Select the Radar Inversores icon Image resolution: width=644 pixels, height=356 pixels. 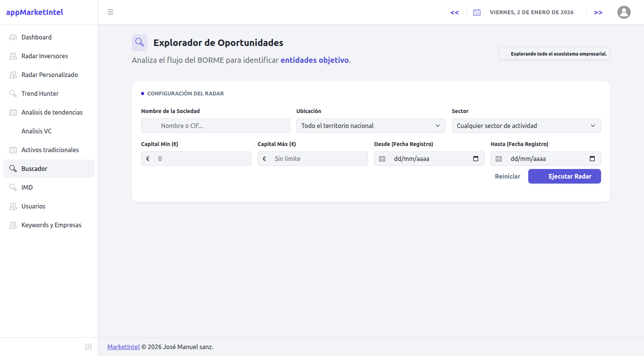click(x=13, y=56)
